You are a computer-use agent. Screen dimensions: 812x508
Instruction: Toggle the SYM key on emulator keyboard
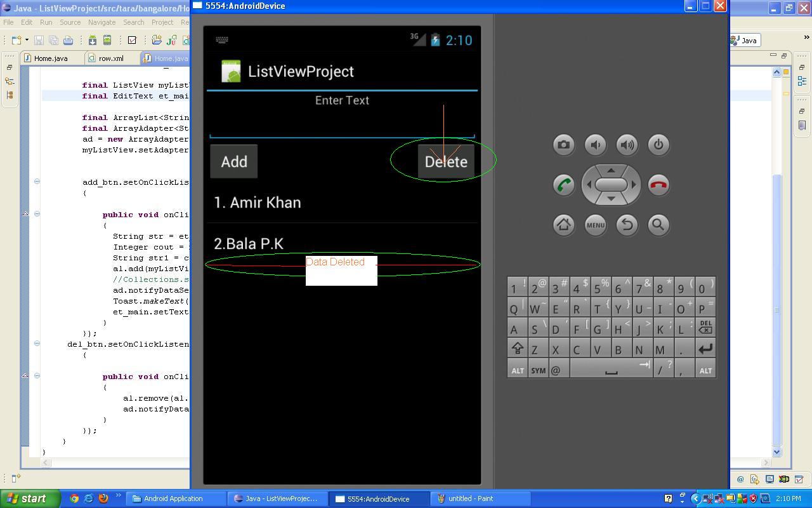[538, 370]
